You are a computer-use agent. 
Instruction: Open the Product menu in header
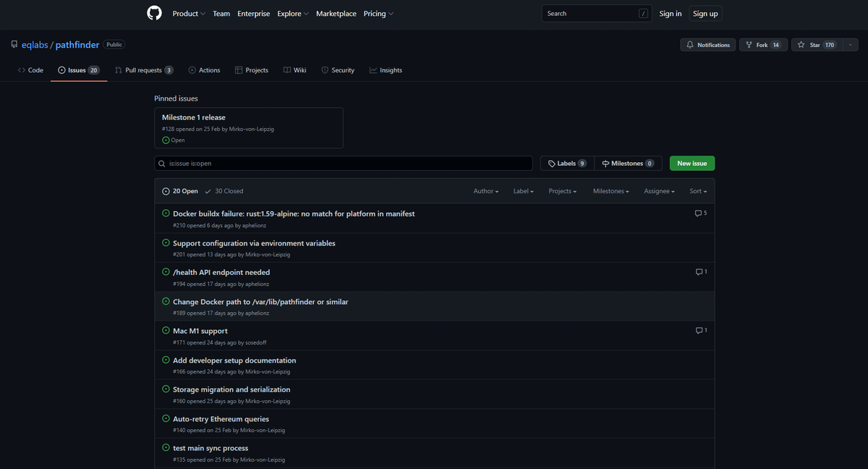pyautogui.click(x=188, y=14)
